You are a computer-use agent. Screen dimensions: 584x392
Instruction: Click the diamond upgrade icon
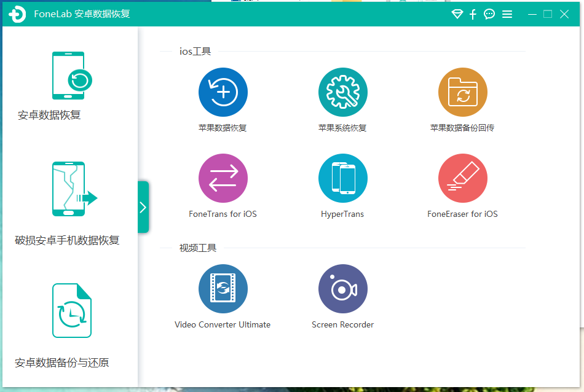pos(457,14)
